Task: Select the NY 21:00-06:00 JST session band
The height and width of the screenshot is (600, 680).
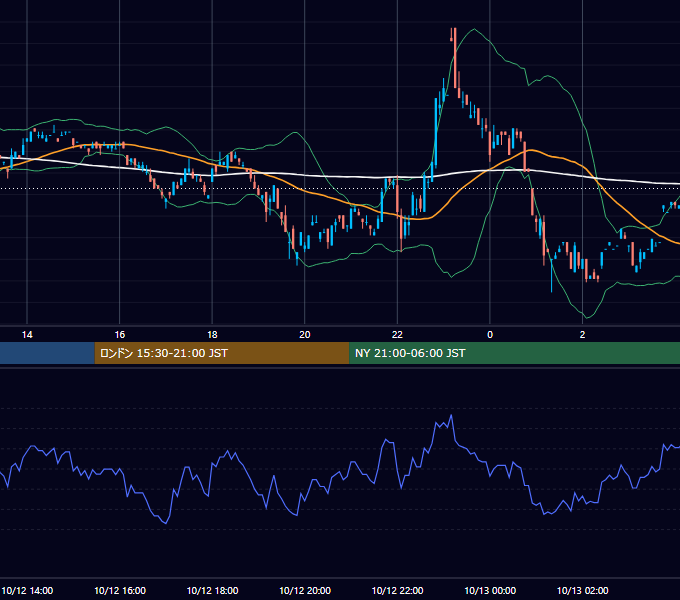Action: pyautogui.click(x=514, y=353)
